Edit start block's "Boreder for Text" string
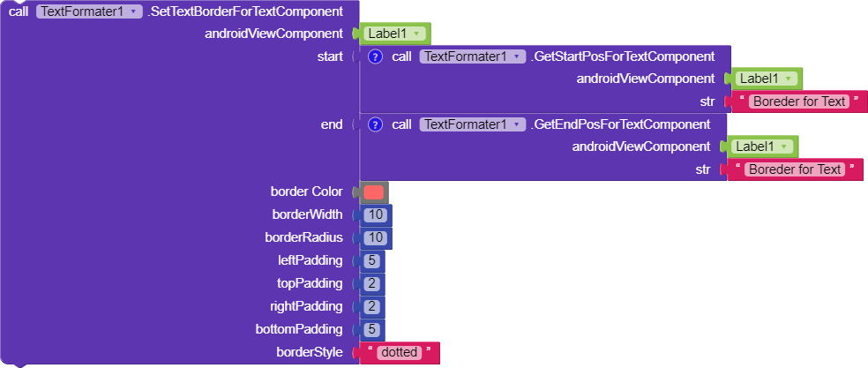 798,101
